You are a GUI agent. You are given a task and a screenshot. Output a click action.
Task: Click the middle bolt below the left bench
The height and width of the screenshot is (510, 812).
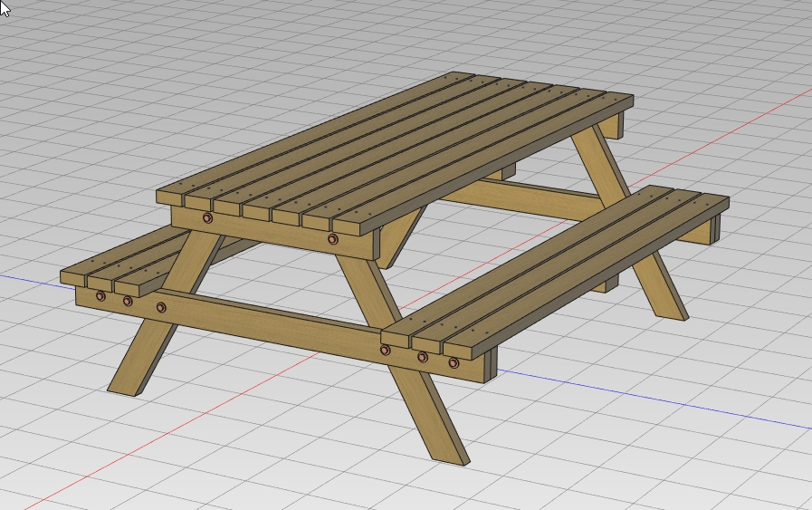[x=128, y=301]
